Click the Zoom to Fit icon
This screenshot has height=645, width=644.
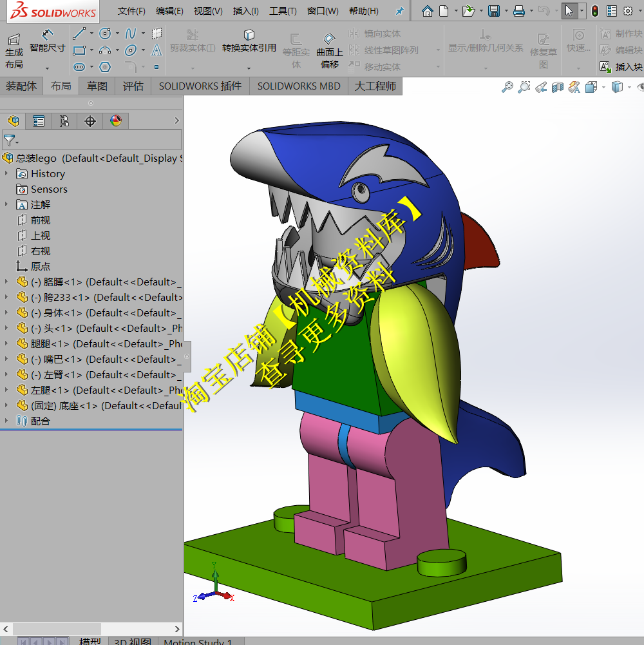click(x=507, y=87)
